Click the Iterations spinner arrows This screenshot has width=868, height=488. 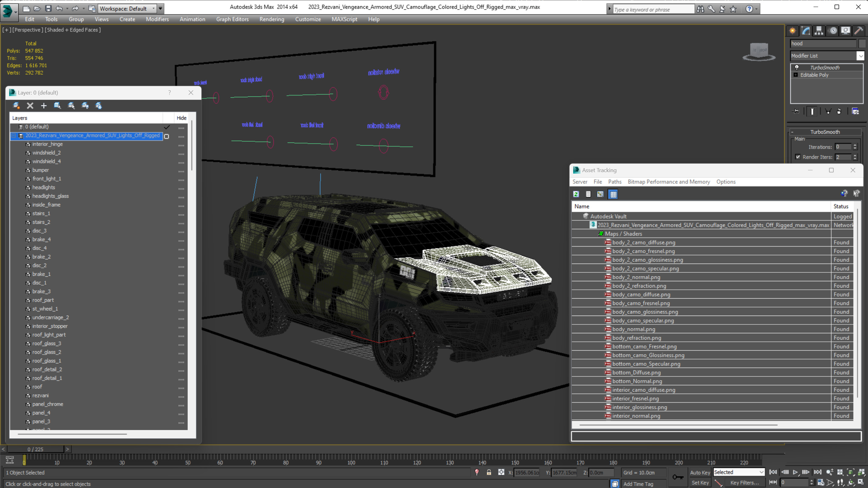coord(855,147)
